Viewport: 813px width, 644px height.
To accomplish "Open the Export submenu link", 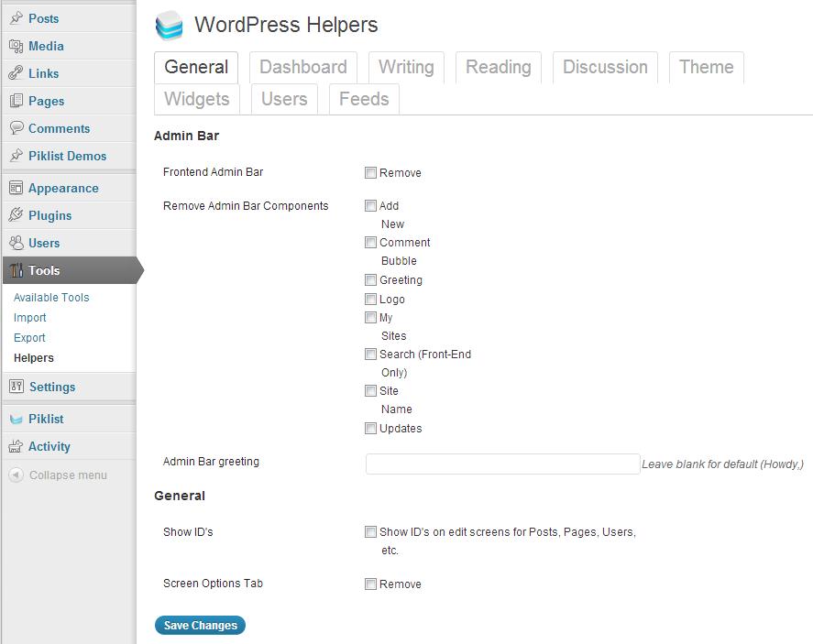I will pos(29,338).
